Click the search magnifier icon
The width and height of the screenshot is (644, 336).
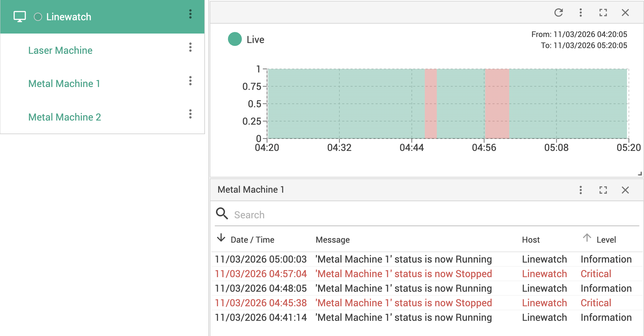pyautogui.click(x=222, y=214)
